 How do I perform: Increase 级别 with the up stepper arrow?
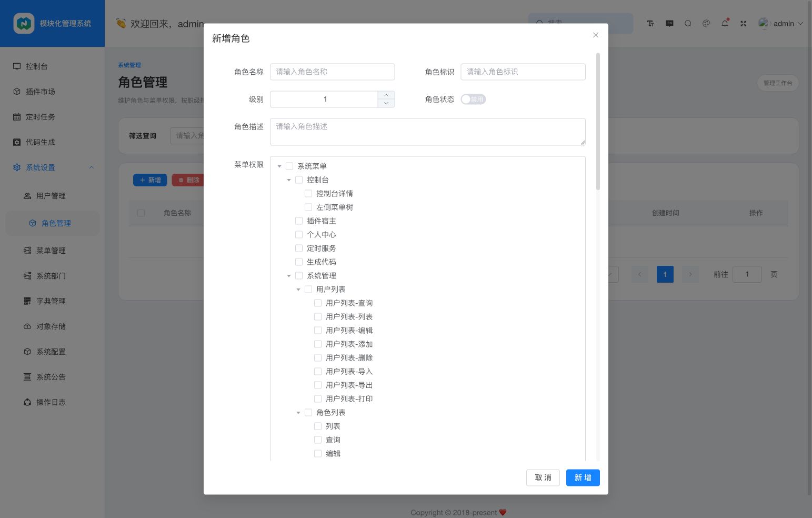coord(386,95)
